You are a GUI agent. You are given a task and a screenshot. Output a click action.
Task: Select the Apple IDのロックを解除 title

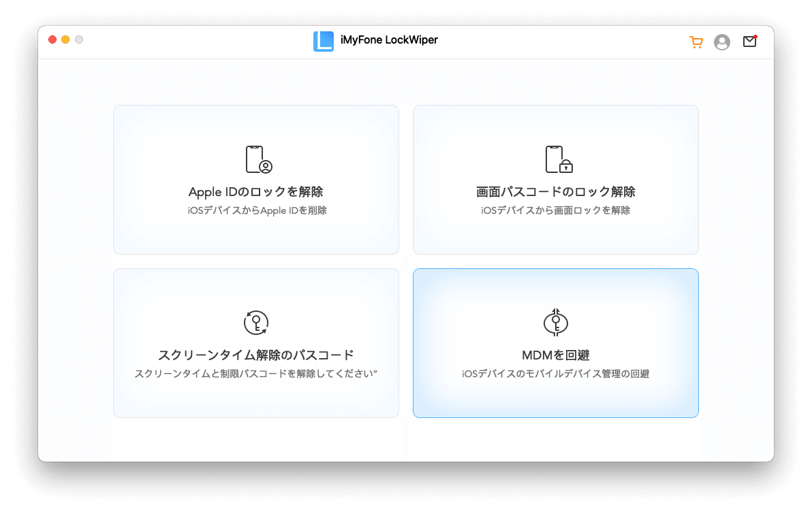point(256,192)
